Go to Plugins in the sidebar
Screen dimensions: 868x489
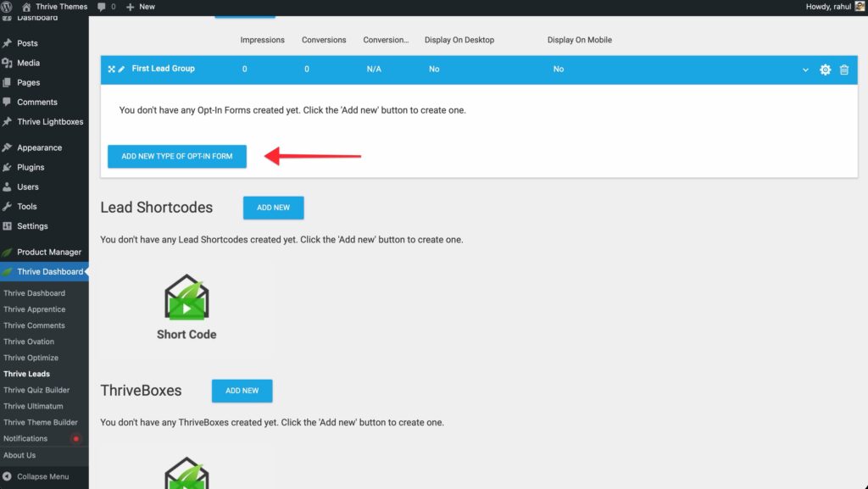(x=31, y=167)
